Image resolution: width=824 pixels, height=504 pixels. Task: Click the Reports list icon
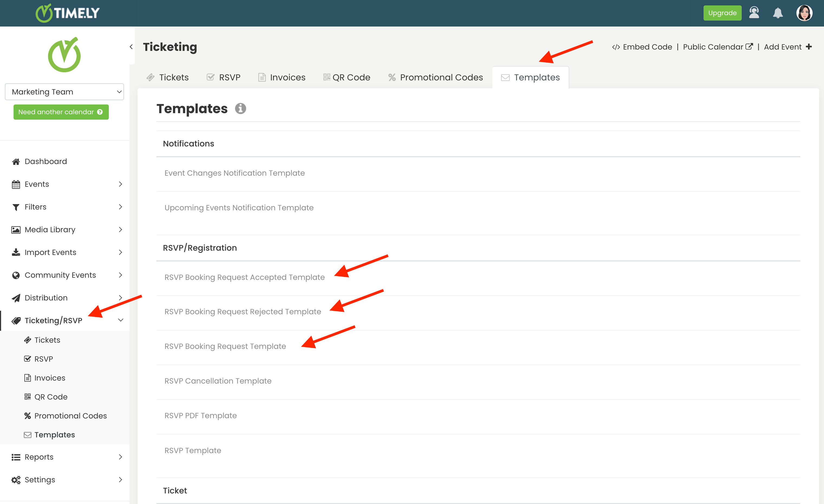[x=16, y=457]
